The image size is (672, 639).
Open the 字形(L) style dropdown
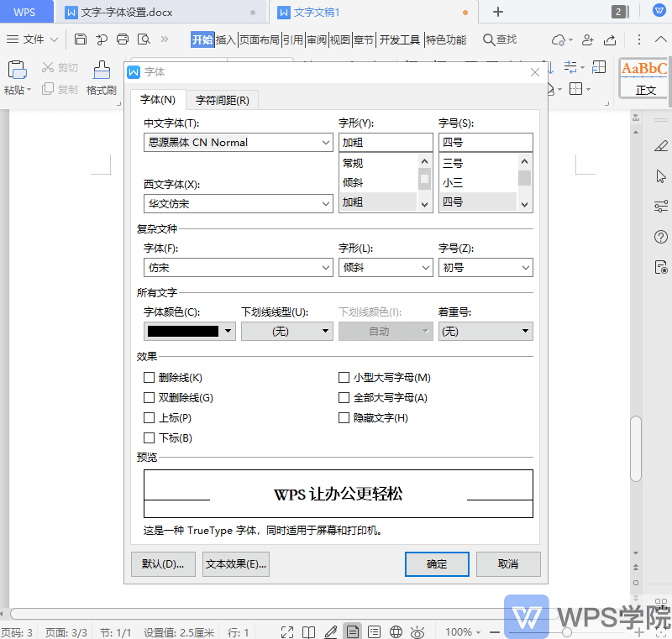click(426, 268)
